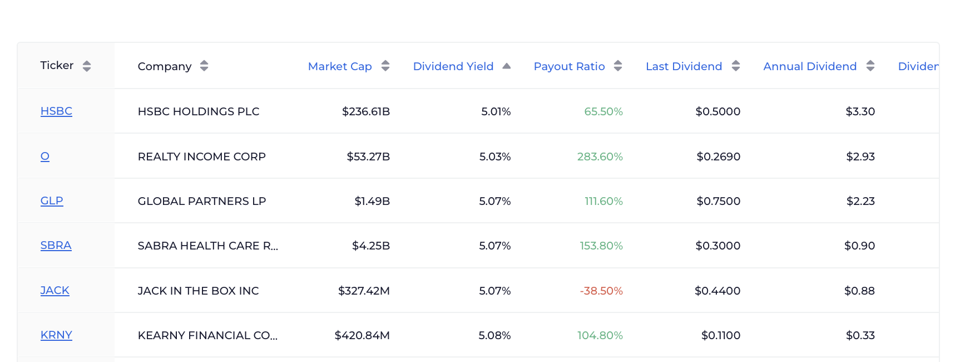Click sort icon beside Last Dividend
This screenshot has width=980, height=362.
pos(735,66)
